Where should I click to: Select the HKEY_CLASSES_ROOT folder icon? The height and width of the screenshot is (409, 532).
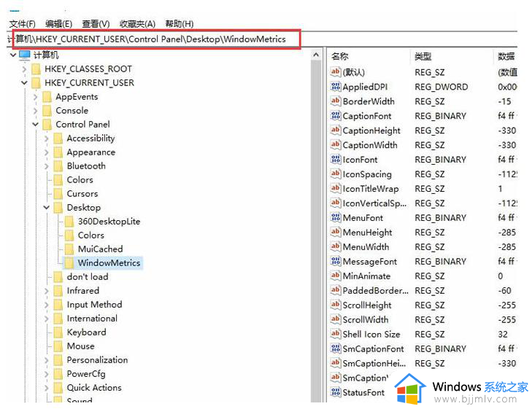pos(36,69)
